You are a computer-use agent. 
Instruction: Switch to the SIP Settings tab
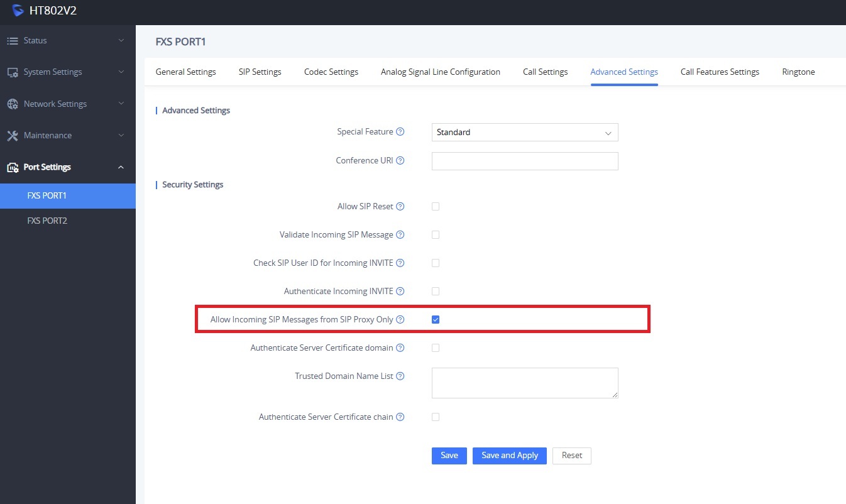click(x=260, y=72)
